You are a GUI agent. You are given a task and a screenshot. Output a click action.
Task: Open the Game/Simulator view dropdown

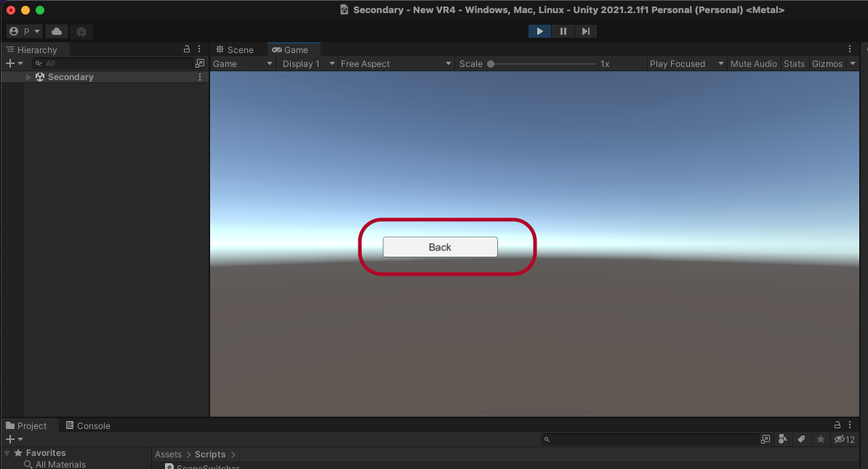[x=243, y=64]
